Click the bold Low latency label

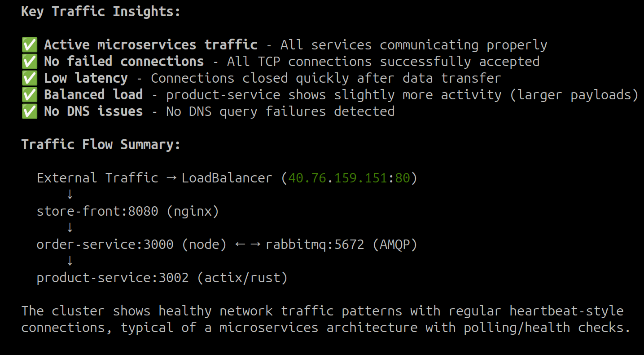coord(86,78)
